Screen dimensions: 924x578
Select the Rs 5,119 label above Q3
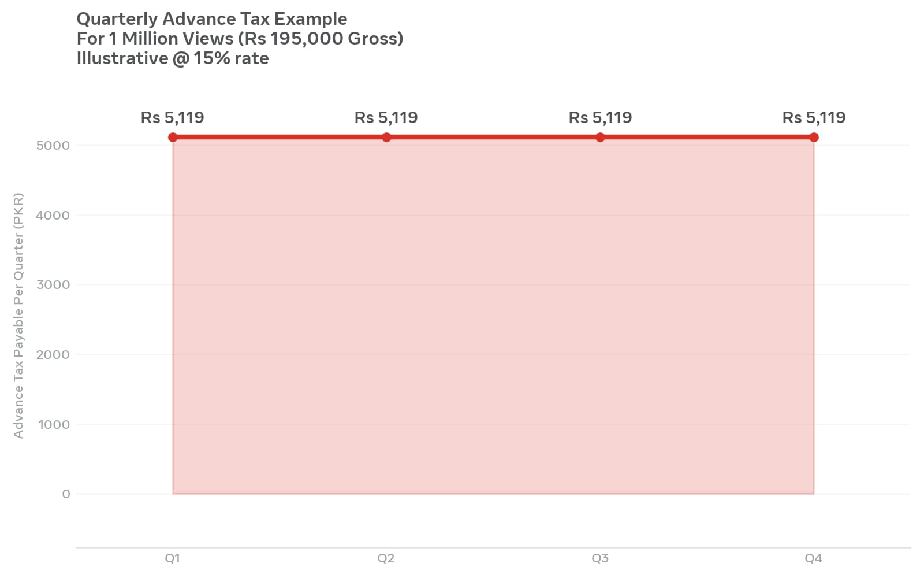[x=600, y=118]
